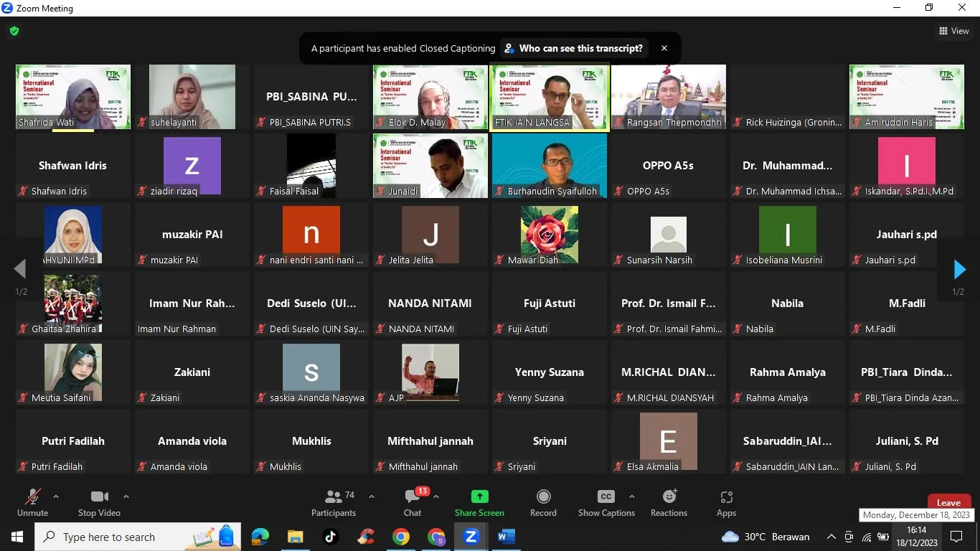The image size is (980, 551).
Task: Expand the arrow next to Participants
Action: point(372,496)
